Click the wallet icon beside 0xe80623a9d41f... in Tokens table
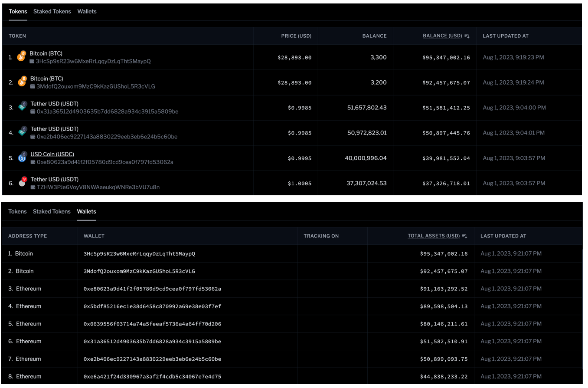588x388 pixels. point(33,162)
